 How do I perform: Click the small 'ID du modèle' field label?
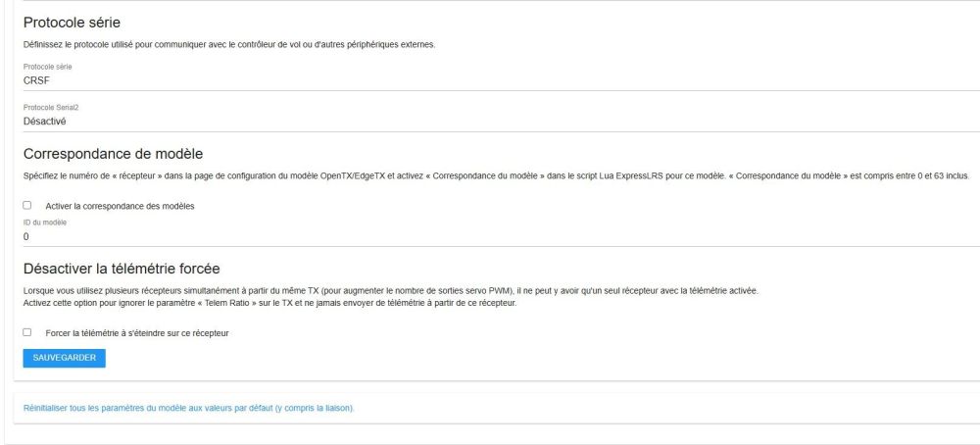point(45,222)
